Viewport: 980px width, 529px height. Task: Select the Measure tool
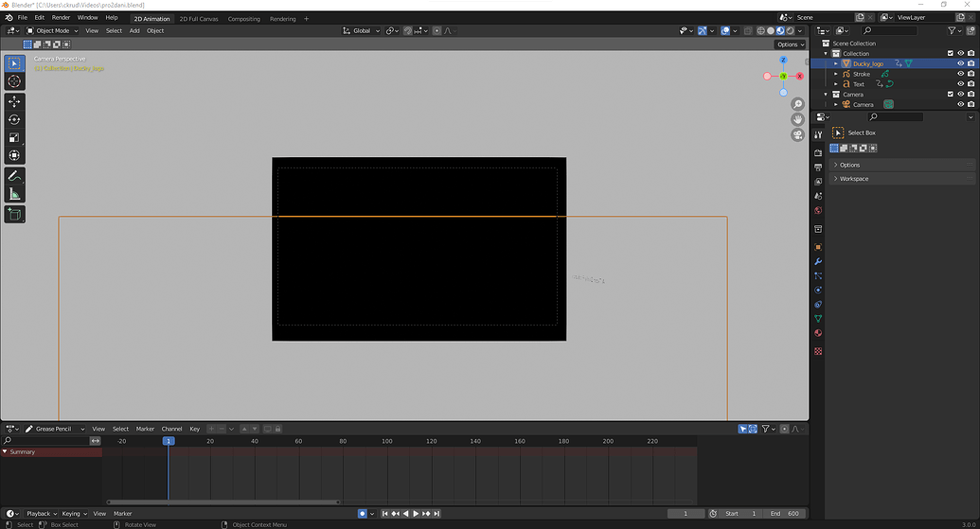14,194
